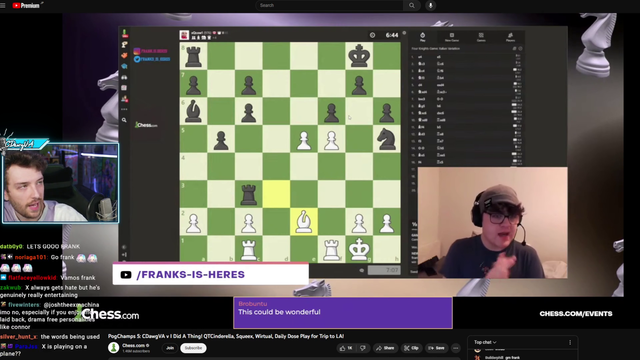Switch to the New Game tab
640x360 pixels.
pyautogui.click(x=452, y=37)
